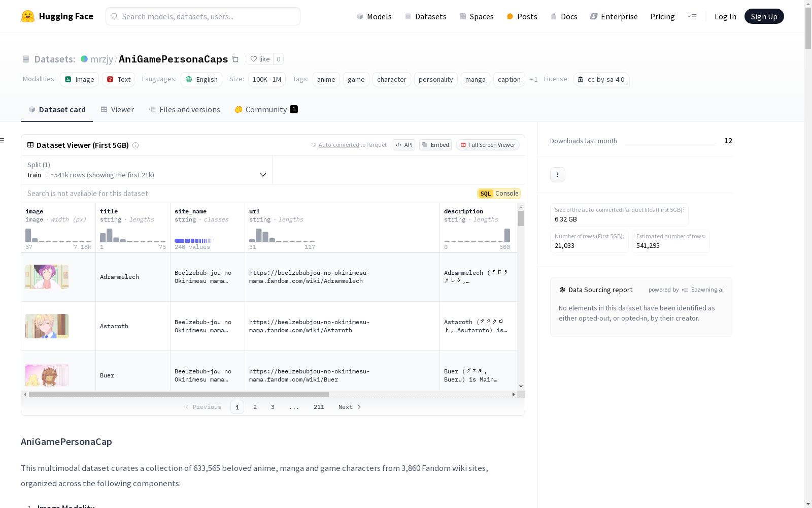Image resolution: width=812 pixels, height=508 pixels.
Task: Open Adrammelech image thumbnail
Action: [47, 277]
